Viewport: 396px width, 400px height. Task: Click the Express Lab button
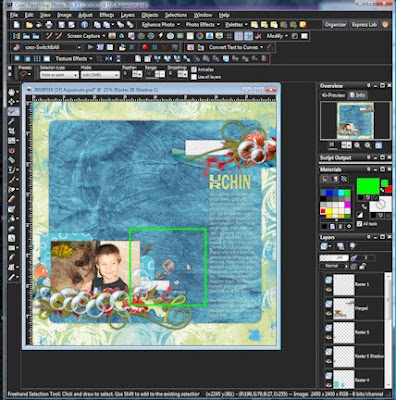click(364, 25)
